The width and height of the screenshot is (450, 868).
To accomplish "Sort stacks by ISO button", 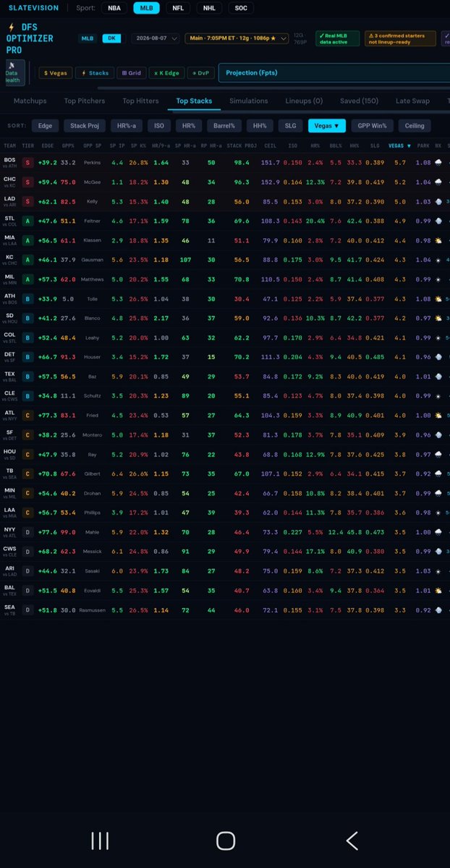I will pyautogui.click(x=159, y=126).
